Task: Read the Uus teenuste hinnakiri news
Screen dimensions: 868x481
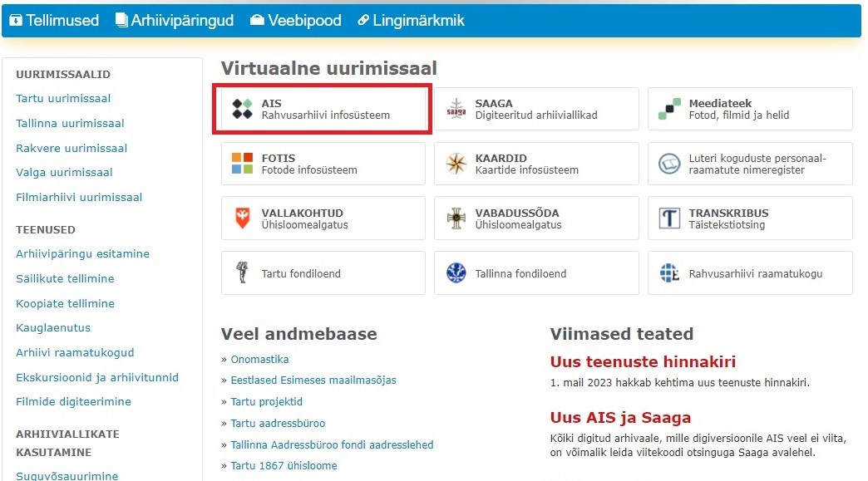Action: pyautogui.click(x=643, y=362)
